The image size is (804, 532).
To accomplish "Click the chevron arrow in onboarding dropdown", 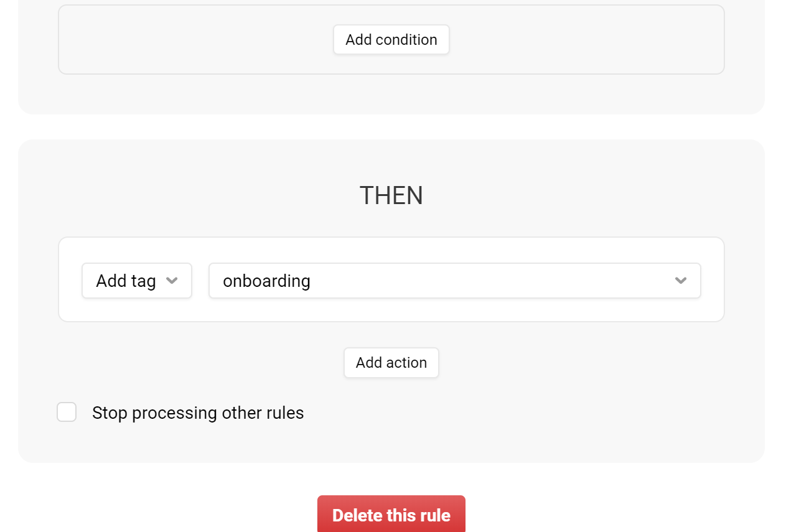I will tap(681, 281).
